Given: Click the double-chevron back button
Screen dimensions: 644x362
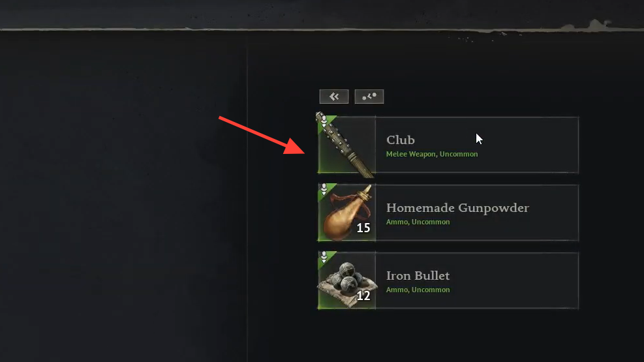Looking at the screenshot, I should pyautogui.click(x=334, y=97).
